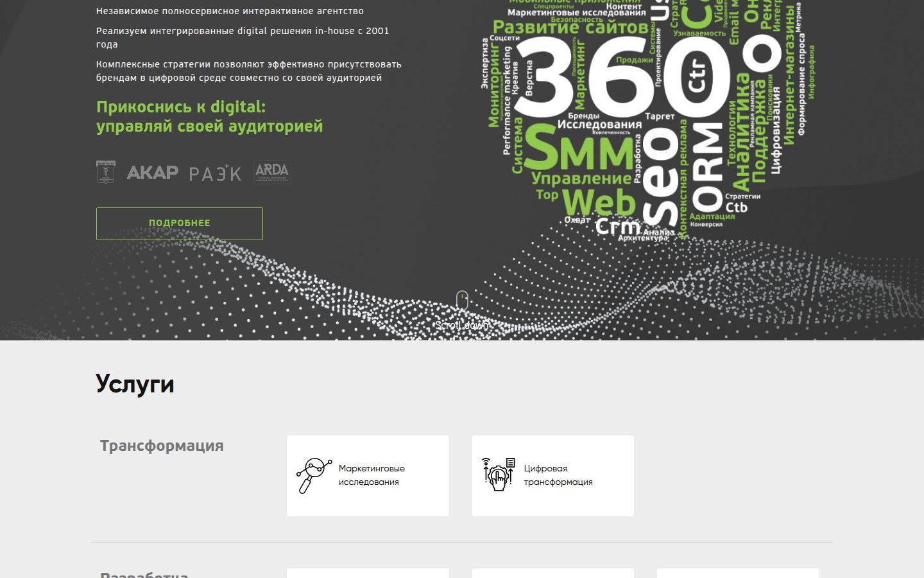Viewport: 924px width, 578px height.
Task: Click the Scroll down label
Action: 462,325
